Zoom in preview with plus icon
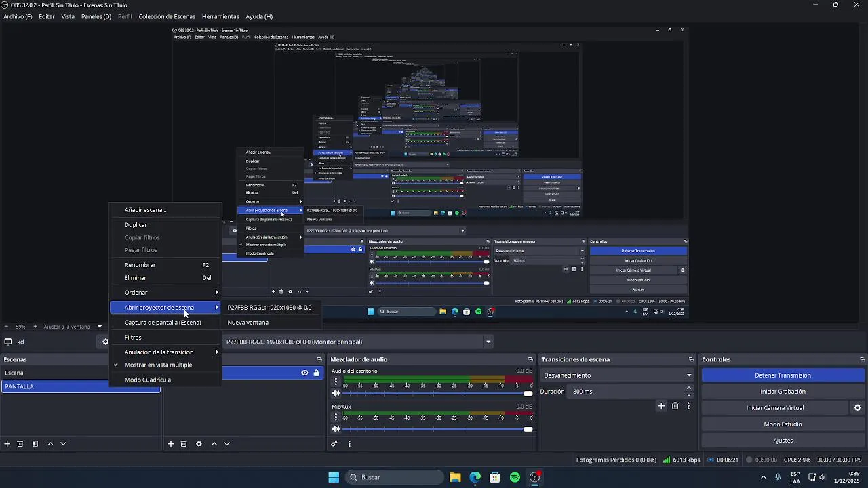Screen dimensions: 868x488 point(35,327)
